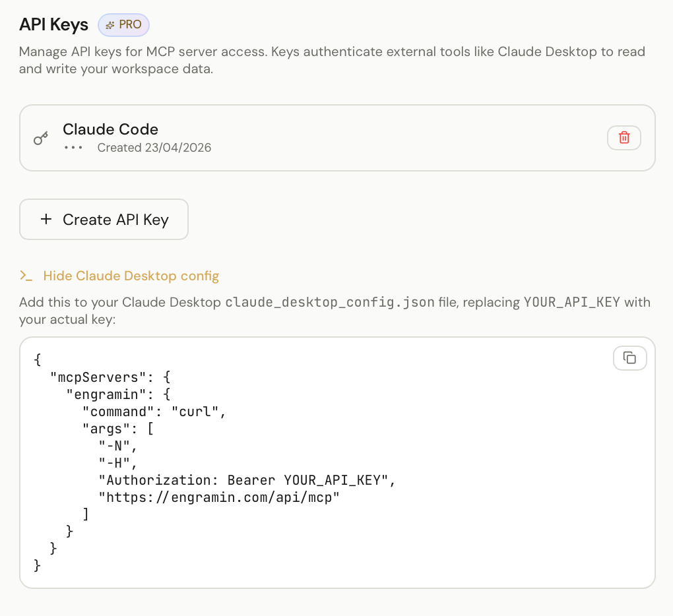
Task: Click the "engramin" line in code
Action: (119, 394)
